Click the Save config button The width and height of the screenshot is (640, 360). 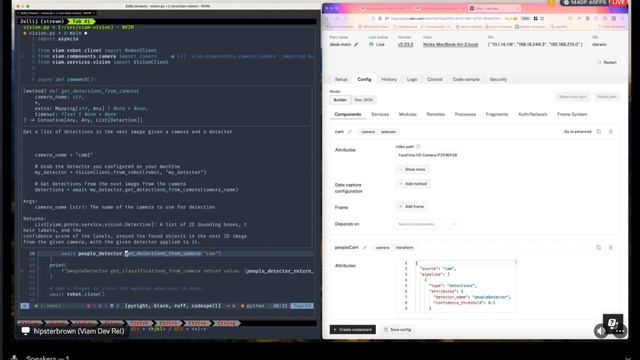[x=398, y=329]
